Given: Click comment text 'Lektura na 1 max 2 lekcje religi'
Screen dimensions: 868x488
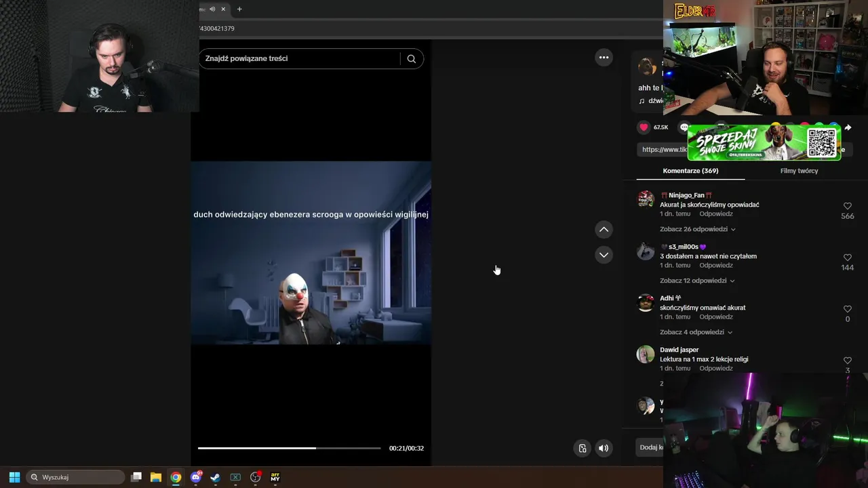Looking at the screenshot, I should tap(704, 359).
